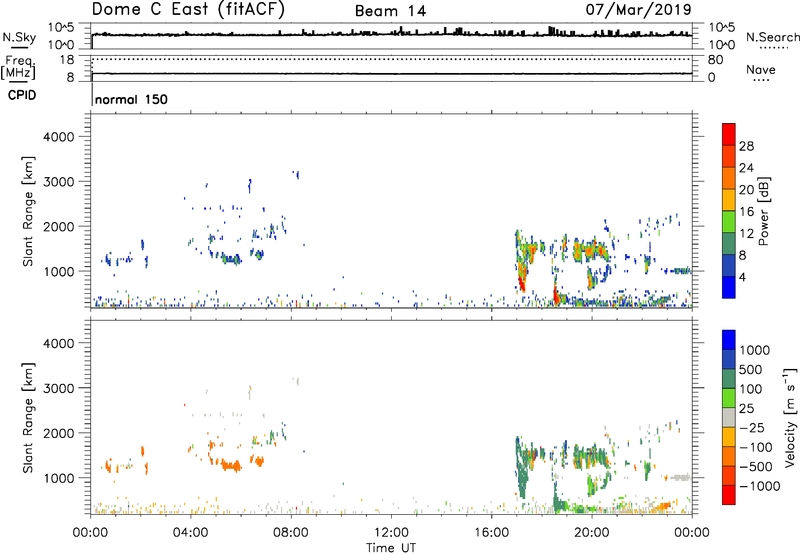
Task: Pick the yellow-orange 16–20 dB power swatch
Action: tap(729, 200)
